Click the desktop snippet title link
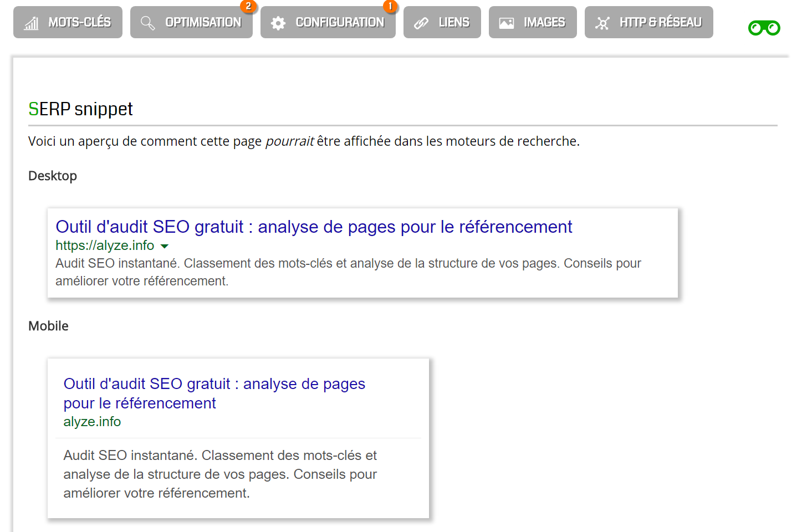 click(313, 227)
